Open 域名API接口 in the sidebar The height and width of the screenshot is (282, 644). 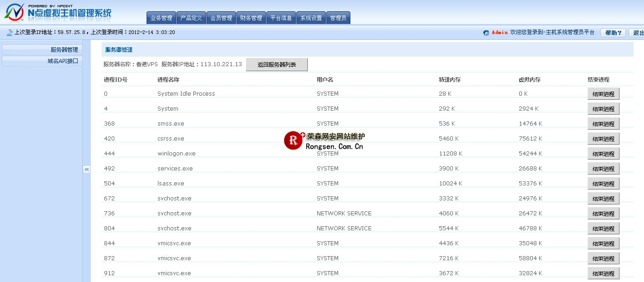pyautogui.click(x=42, y=61)
